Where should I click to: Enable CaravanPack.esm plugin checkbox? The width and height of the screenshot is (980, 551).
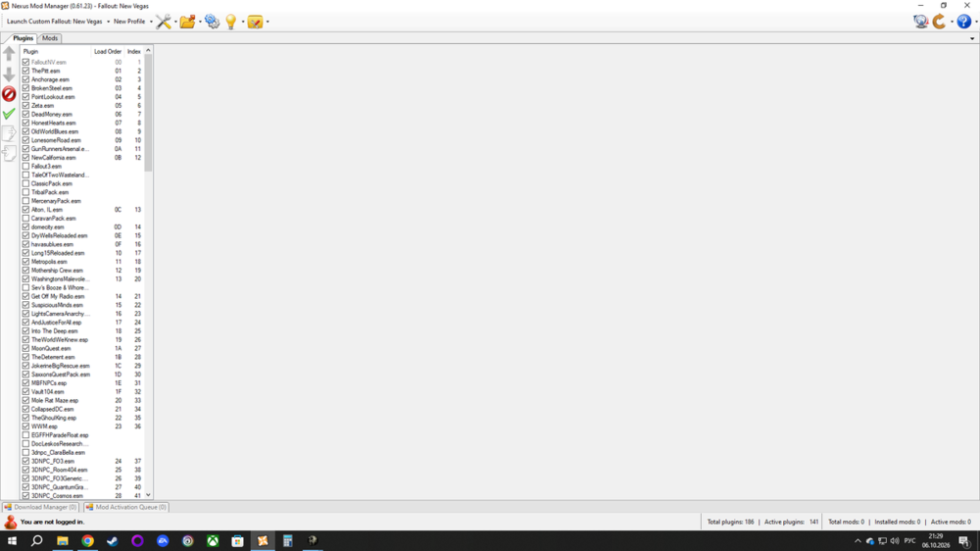coord(25,219)
